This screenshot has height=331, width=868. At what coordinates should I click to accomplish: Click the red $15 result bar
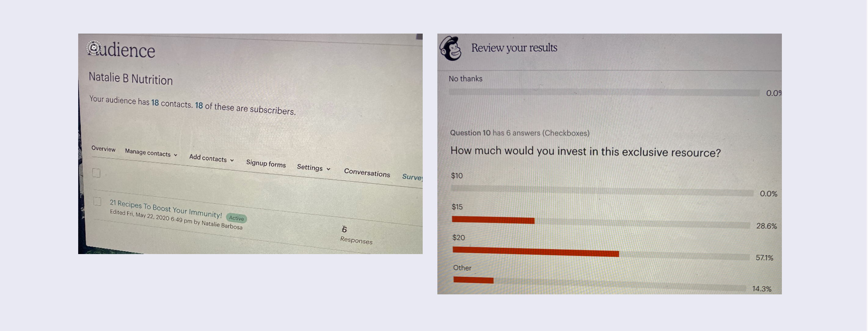(x=493, y=220)
